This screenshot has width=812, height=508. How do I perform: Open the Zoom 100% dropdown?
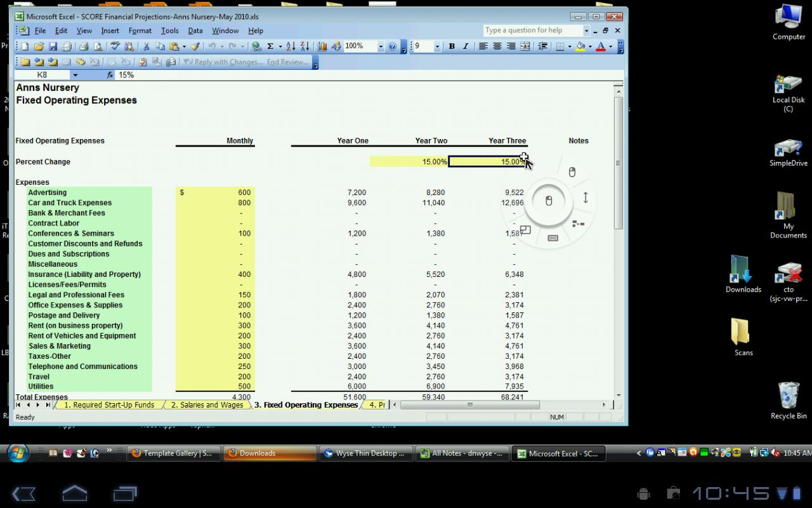pos(381,46)
